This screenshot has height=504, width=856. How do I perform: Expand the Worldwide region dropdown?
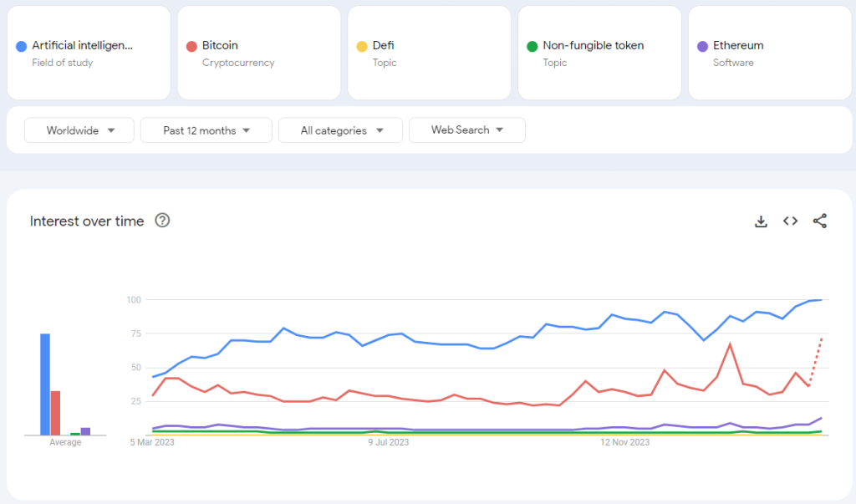[x=79, y=130]
